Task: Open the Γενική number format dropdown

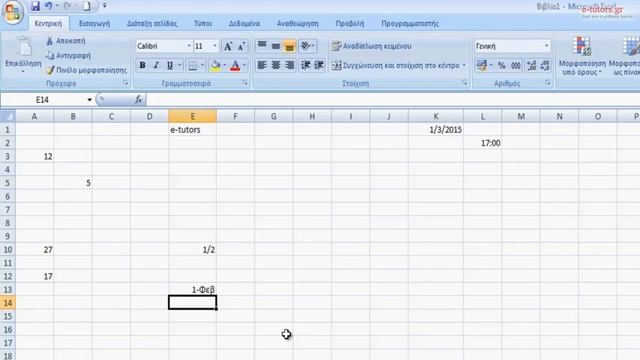Action: [x=546, y=46]
